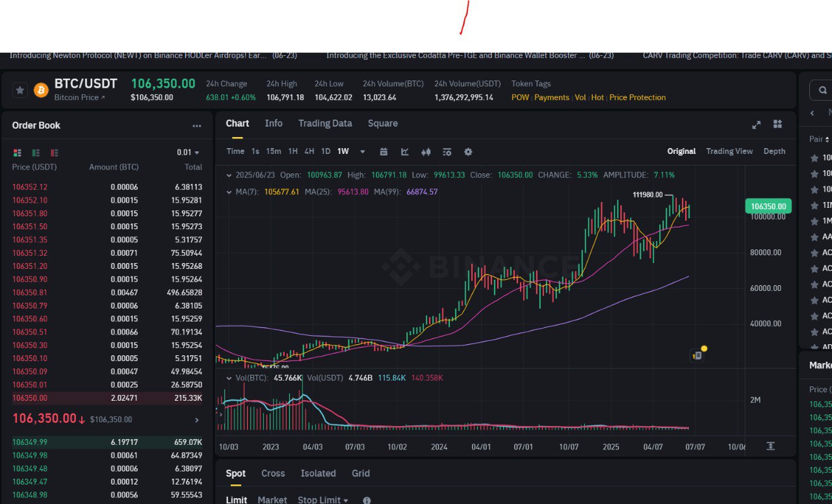This screenshot has height=504, width=832.
Task: Favorite the AA pair star
Action: (814, 237)
